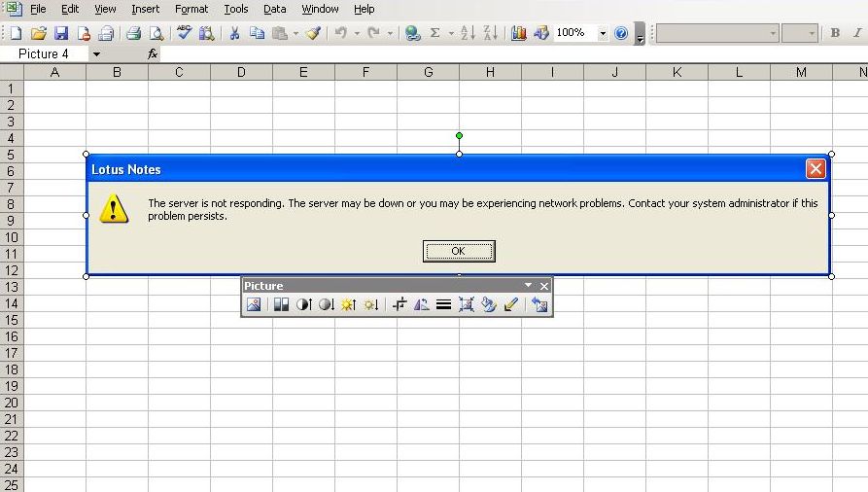This screenshot has height=492, width=868.
Task: Increase picture contrast
Action: tap(304, 304)
